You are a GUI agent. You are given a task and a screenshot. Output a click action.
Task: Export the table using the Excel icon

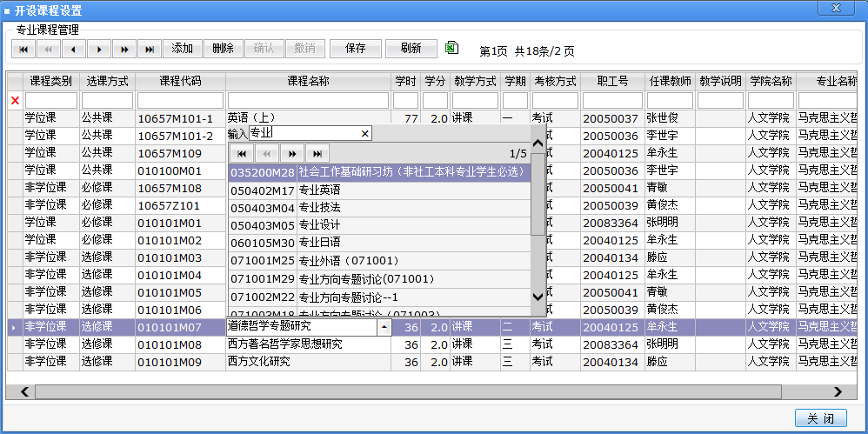coord(451,48)
